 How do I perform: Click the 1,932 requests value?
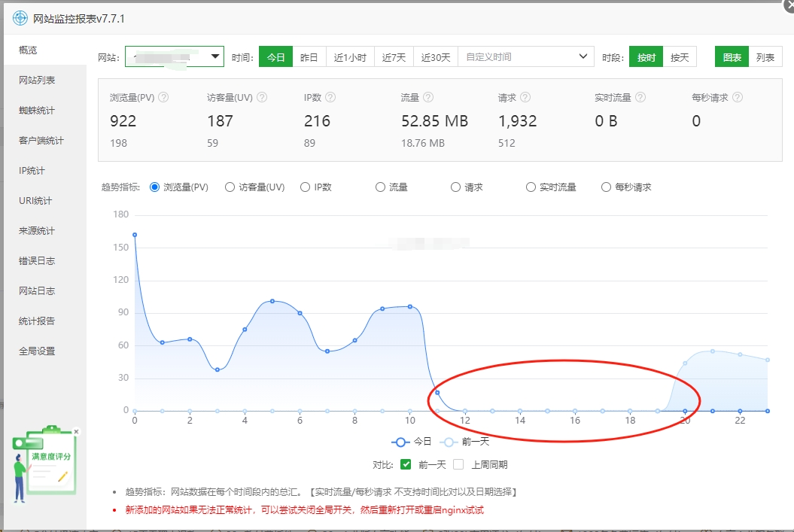pos(518,121)
